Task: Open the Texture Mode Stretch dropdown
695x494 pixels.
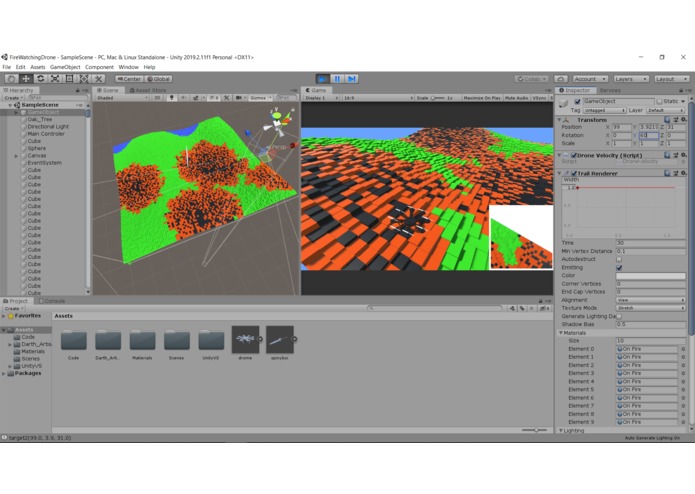Action: point(650,308)
